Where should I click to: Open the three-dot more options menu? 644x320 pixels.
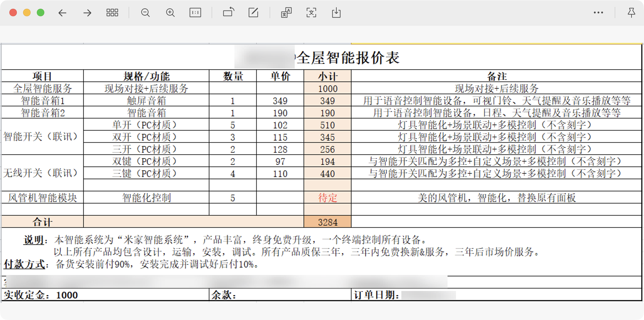[x=598, y=13]
